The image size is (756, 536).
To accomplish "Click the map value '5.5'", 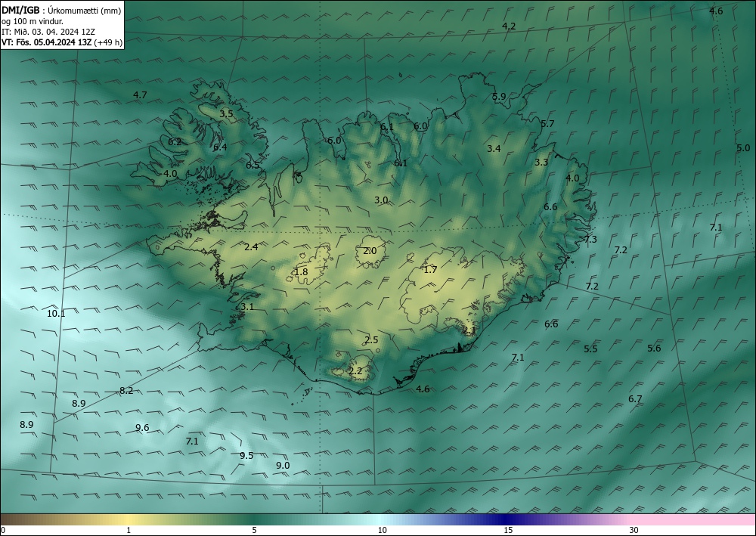I will [590, 349].
